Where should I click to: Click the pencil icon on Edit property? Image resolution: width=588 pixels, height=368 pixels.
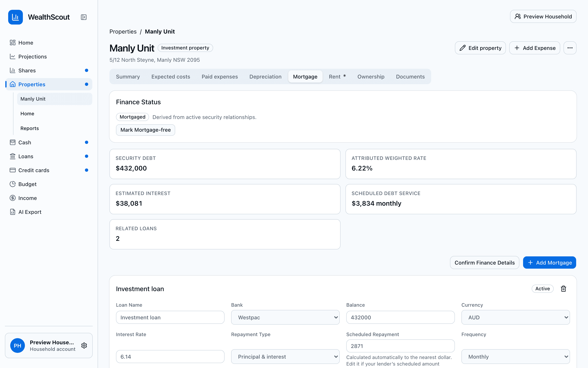coord(463,48)
